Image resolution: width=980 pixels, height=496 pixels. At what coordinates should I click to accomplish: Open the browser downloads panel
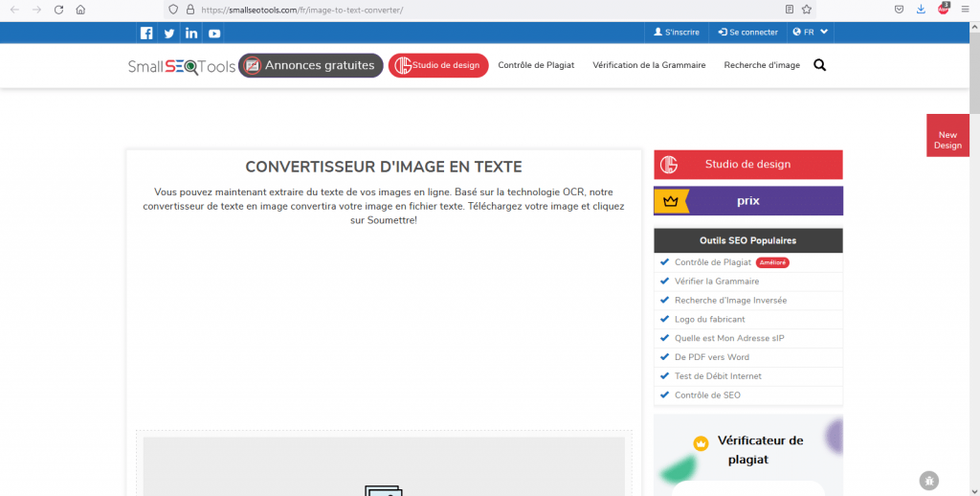[921, 10]
